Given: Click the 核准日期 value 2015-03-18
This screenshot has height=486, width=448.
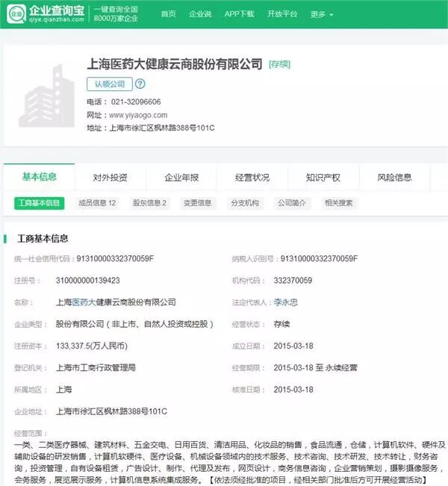Looking at the screenshot, I should coord(293,390).
